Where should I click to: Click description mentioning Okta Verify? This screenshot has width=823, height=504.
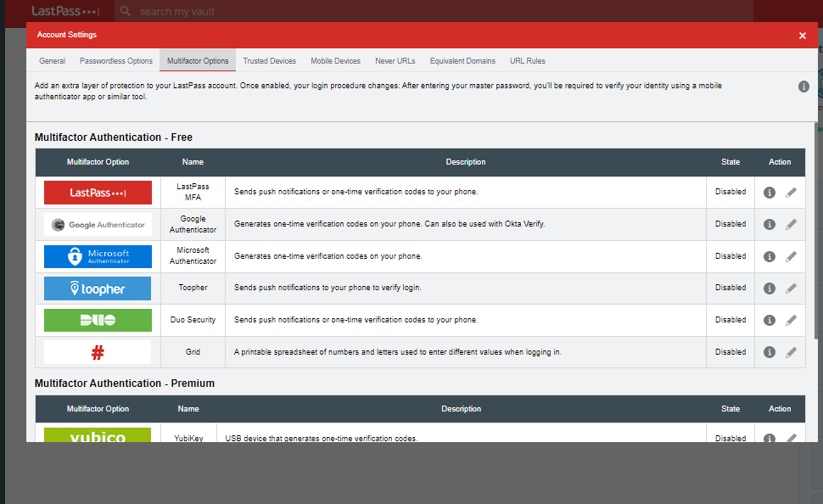tap(389, 224)
